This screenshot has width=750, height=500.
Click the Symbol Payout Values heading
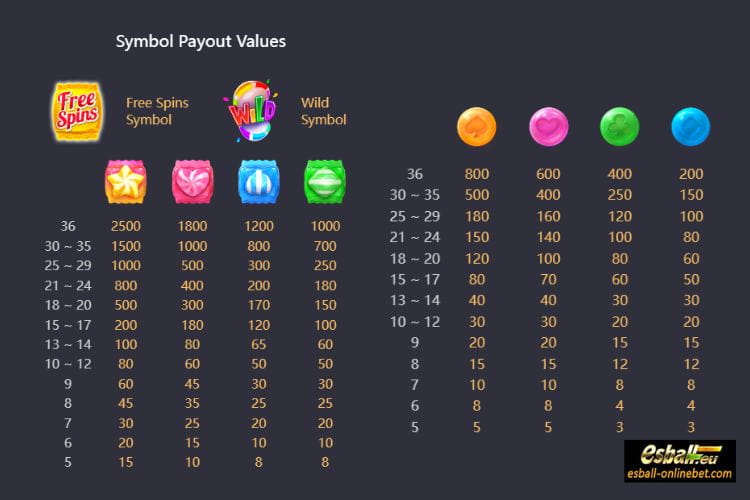(x=201, y=42)
